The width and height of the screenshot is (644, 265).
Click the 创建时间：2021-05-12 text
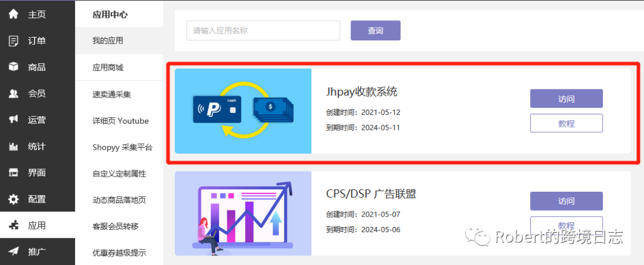[363, 113]
